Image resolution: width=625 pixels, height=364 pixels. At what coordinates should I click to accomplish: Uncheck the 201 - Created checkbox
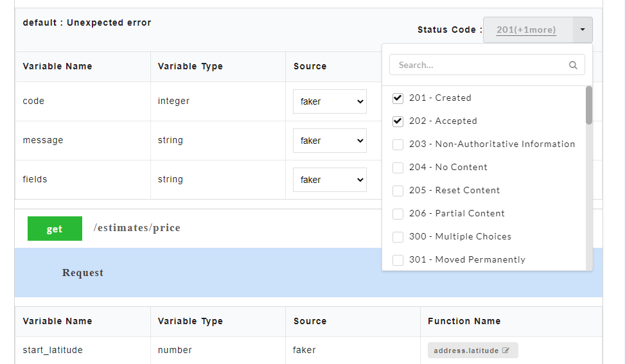pyautogui.click(x=398, y=98)
